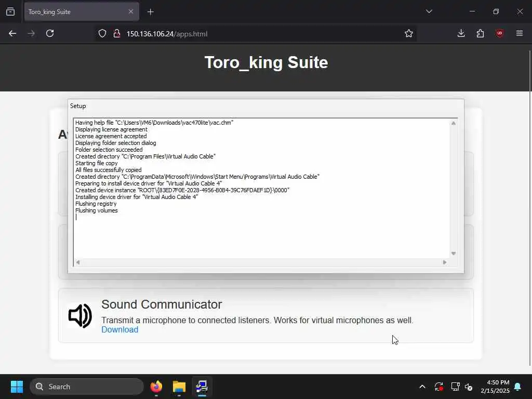Image resolution: width=532 pixels, height=399 pixels.
Task: Go back to the previous page
Action: pyautogui.click(x=12, y=34)
